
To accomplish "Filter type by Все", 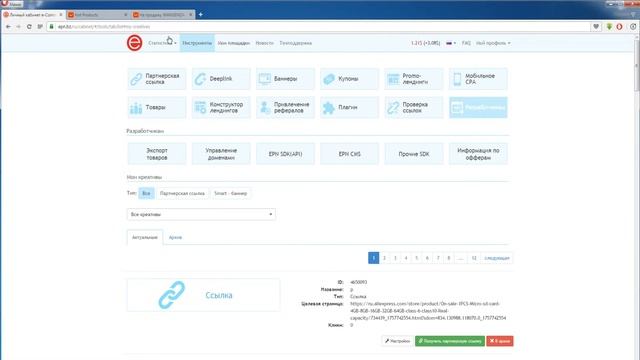I will (x=146, y=193).
